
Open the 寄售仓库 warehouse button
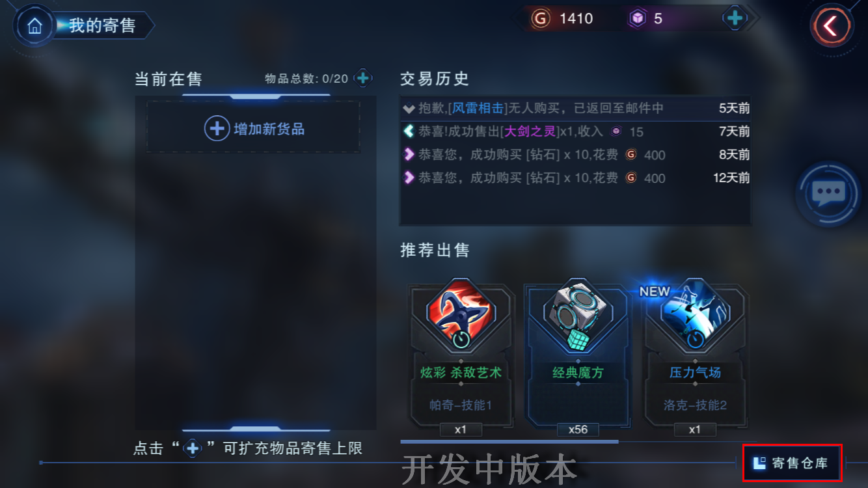pyautogui.click(x=793, y=463)
